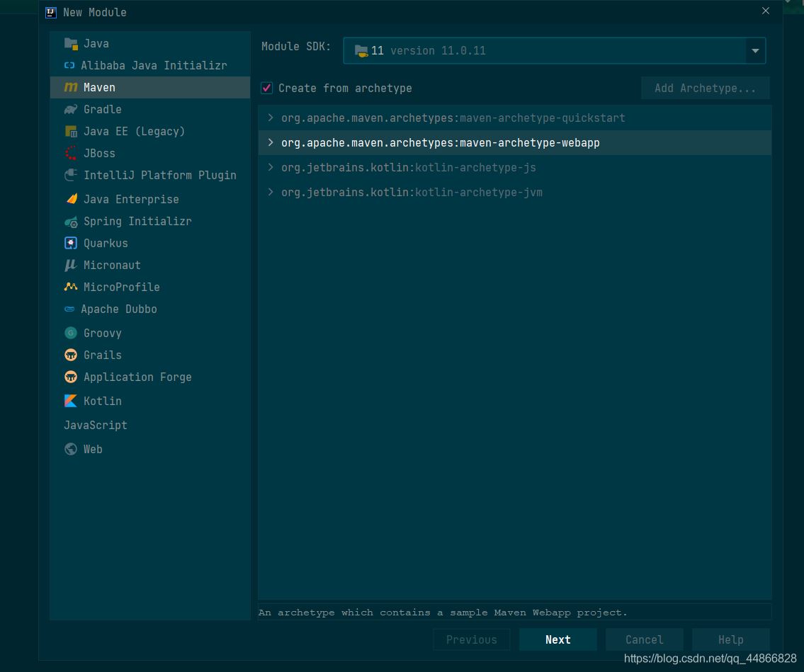Click the Web globe icon

71,449
